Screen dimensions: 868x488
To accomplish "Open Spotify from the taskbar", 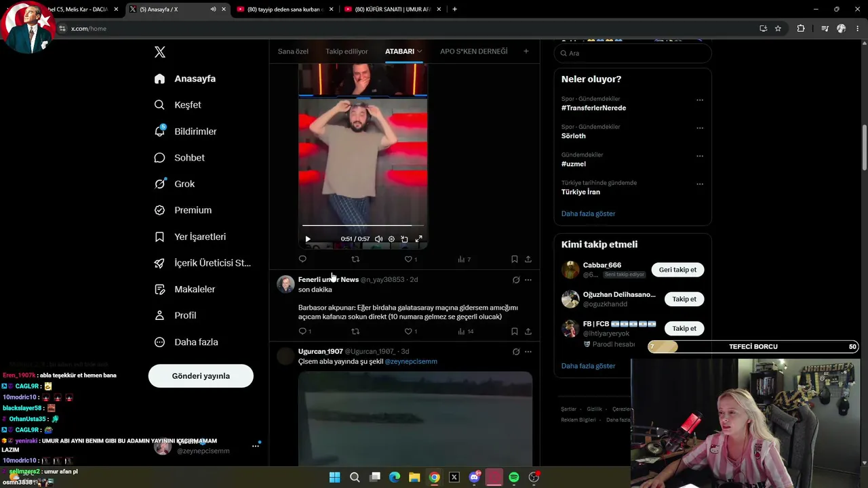I will [514, 477].
